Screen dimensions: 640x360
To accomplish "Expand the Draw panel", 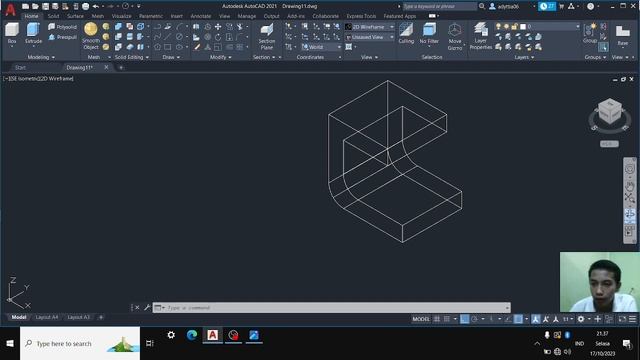I will (x=171, y=57).
